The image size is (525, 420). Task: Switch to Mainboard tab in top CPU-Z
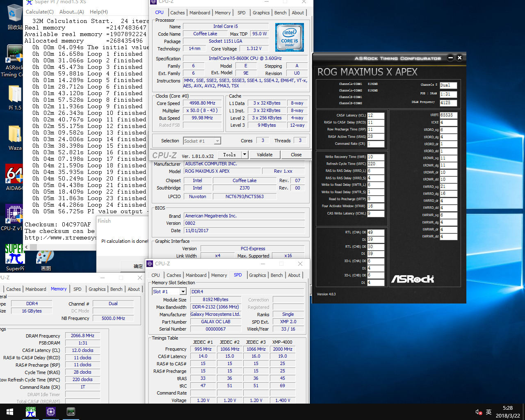(x=200, y=13)
